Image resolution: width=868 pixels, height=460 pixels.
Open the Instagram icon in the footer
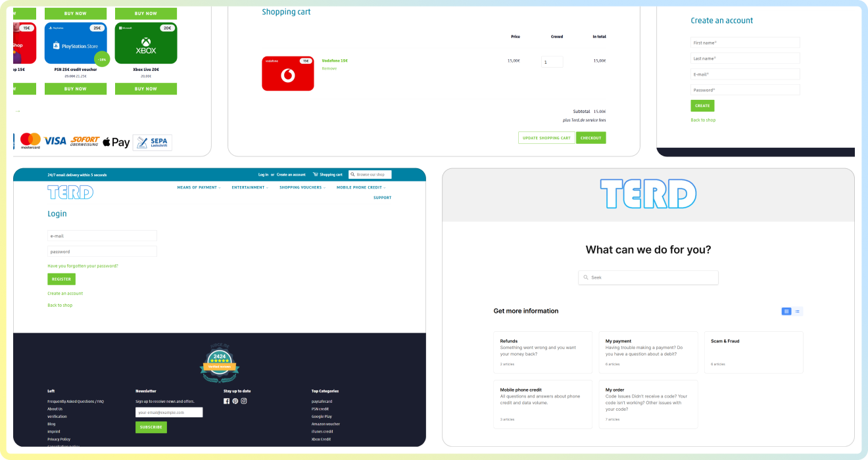[243, 401]
